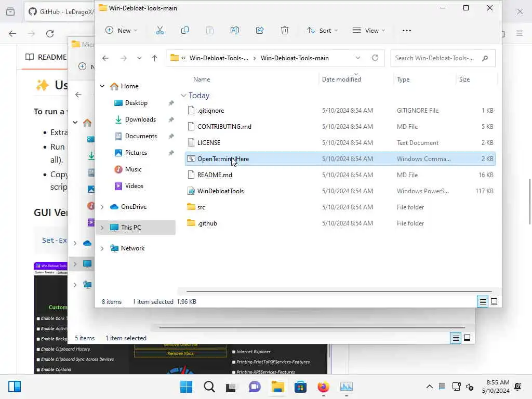Click the Copy icon in Explorer toolbar

click(185, 31)
